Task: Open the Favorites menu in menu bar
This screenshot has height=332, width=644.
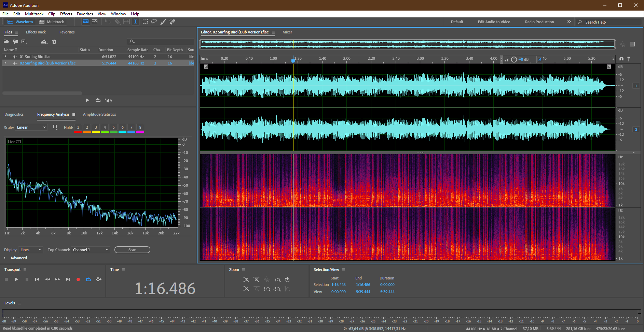Action: coord(85,14)
